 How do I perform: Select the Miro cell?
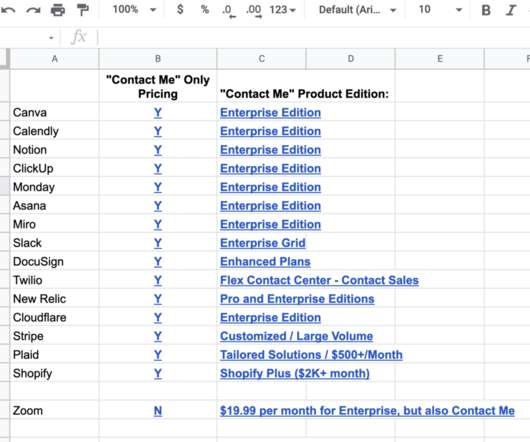coord(55,224)
